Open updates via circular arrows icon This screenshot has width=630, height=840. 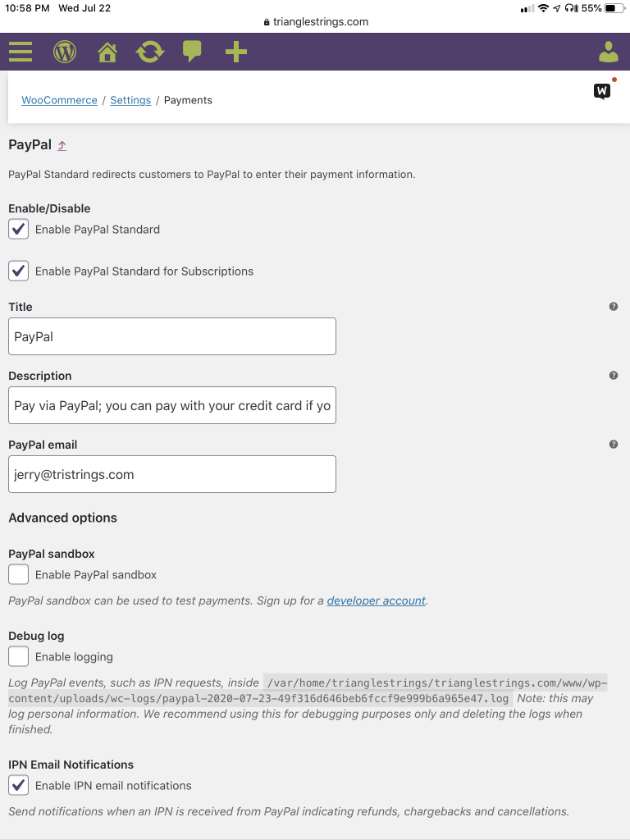150,52
